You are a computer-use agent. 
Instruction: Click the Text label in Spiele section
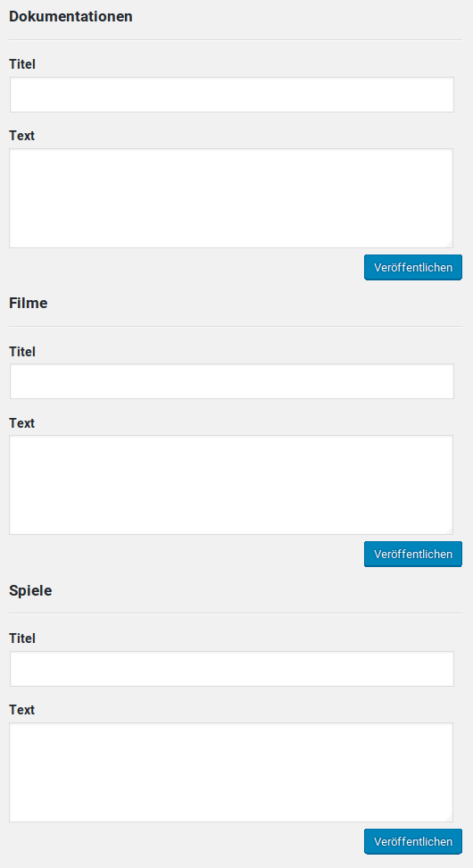[21, 710]
